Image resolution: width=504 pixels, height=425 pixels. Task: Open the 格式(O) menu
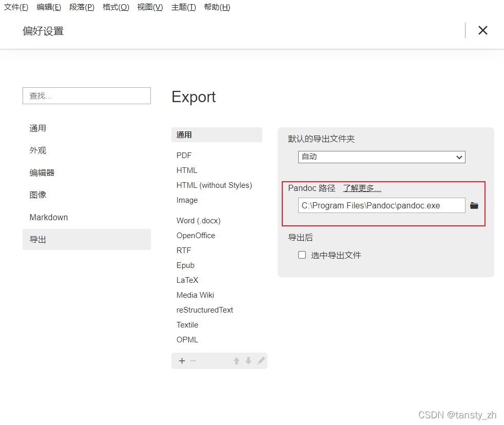115,7
